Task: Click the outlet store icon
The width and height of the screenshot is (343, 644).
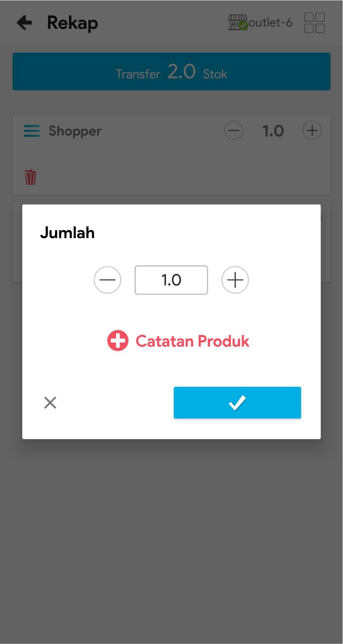Action: tap(238, 23)
